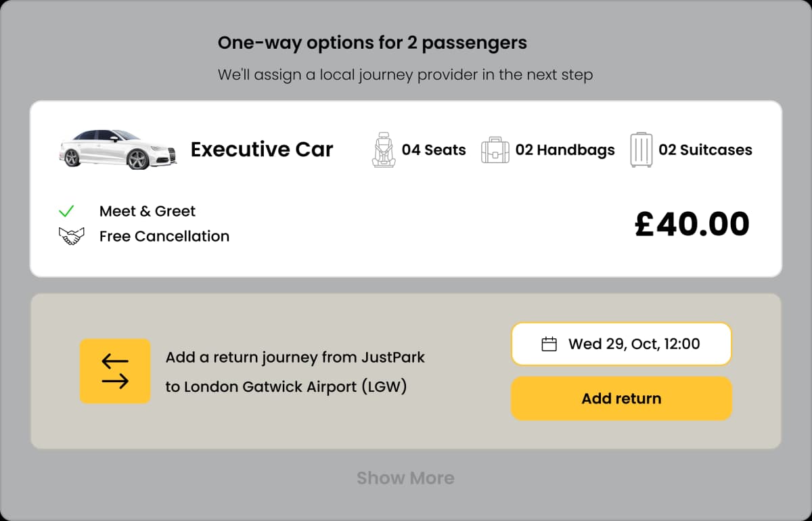Click the handshake Free Cancellation icon
The height and width of the screenshot is (521, 812).
[72, 236]
